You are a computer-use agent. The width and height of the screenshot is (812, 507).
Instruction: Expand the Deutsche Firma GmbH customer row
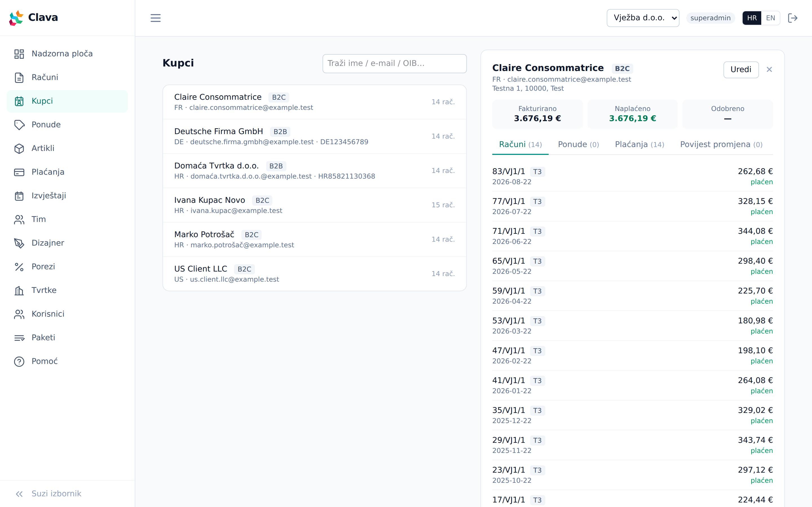pos(314,137)
